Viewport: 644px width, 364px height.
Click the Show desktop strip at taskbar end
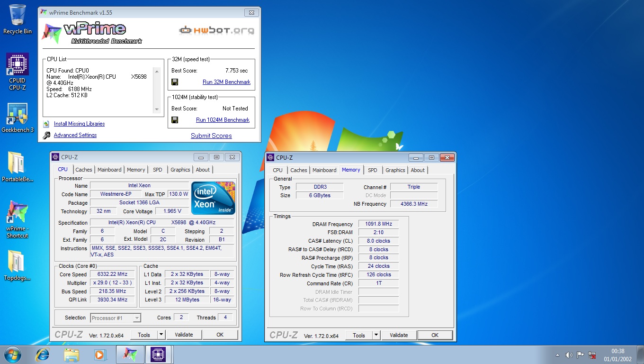(640, 355)
